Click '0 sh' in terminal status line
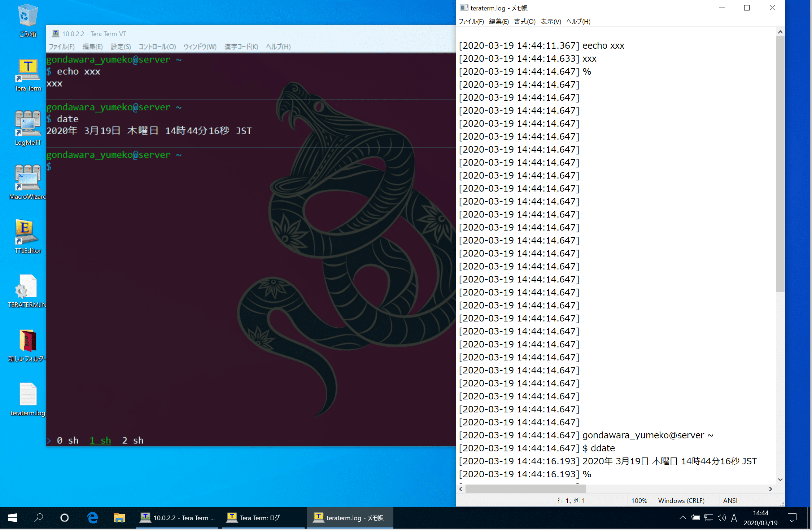Screen dimensions: 812x530 tap(67, 440)
